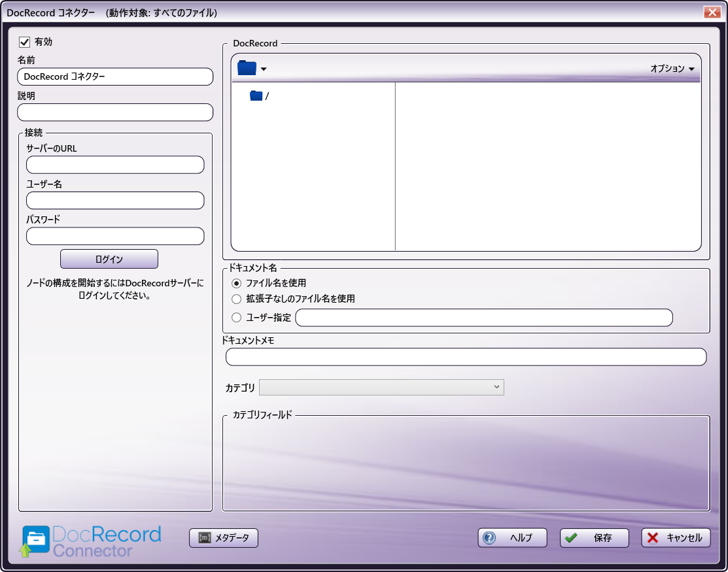The image size is (728, 572).
Task: Click the サーバーのURL field
Action: click(x=115, y=165)
